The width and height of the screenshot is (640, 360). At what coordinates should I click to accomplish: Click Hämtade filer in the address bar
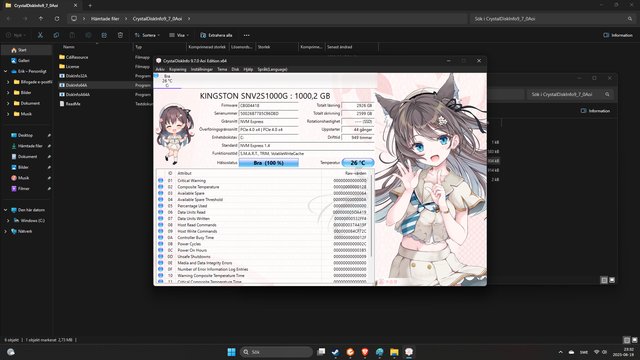coord(105,19)
